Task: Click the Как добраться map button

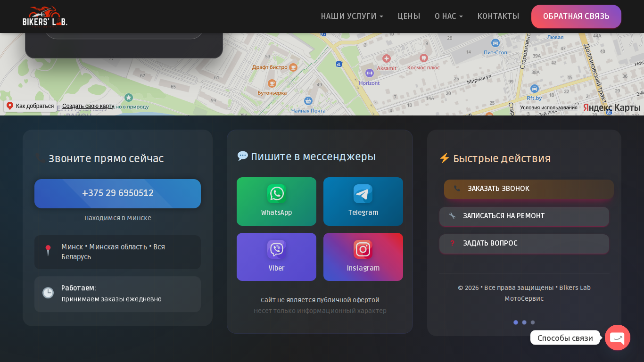Action: (30, 106)
